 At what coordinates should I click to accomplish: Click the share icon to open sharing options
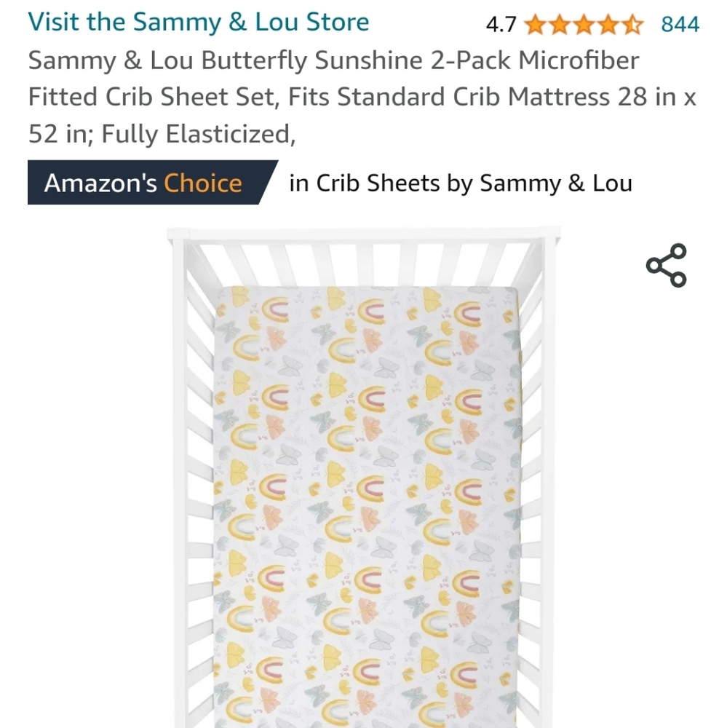click(x=666, y=264)
